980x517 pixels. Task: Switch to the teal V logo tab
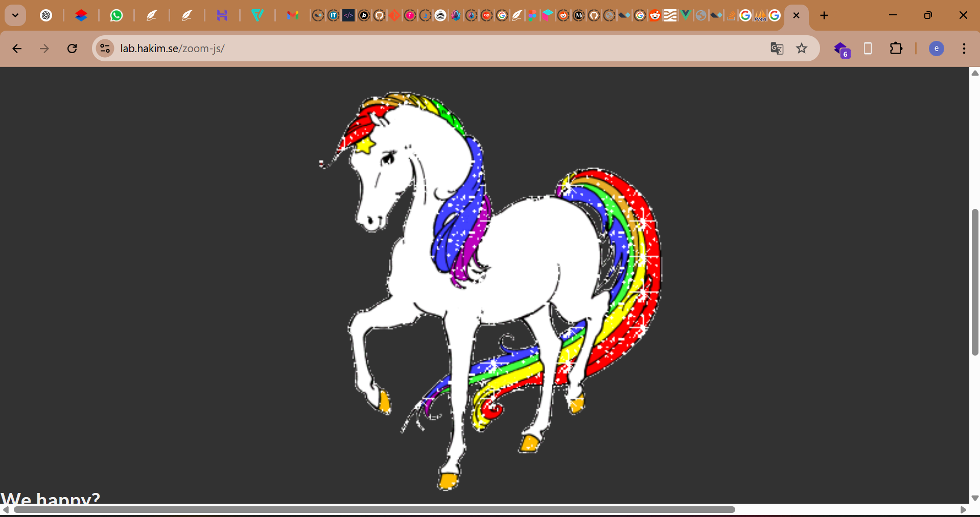coord(258,15)
